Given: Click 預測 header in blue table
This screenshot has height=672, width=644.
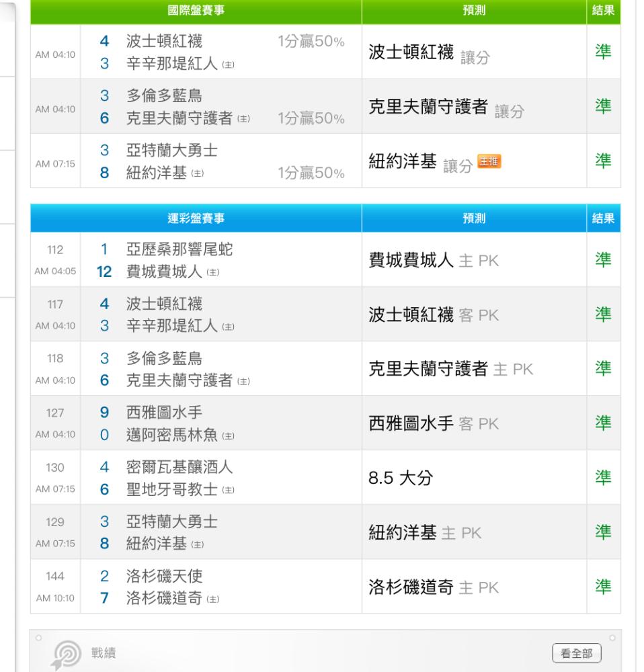Looking at the screenshot, I should tap(474, 218).
